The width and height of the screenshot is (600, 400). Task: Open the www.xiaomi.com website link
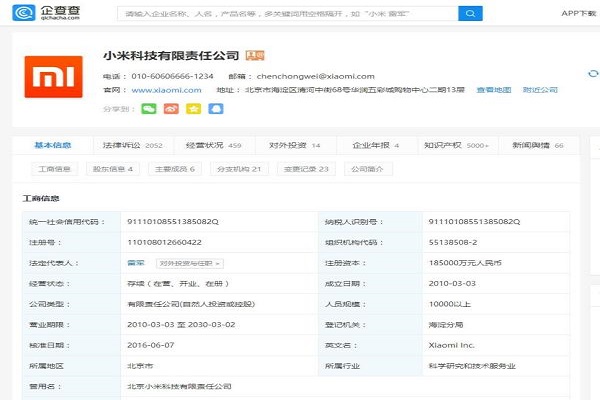pyautogui.click(x=164, y=90)
